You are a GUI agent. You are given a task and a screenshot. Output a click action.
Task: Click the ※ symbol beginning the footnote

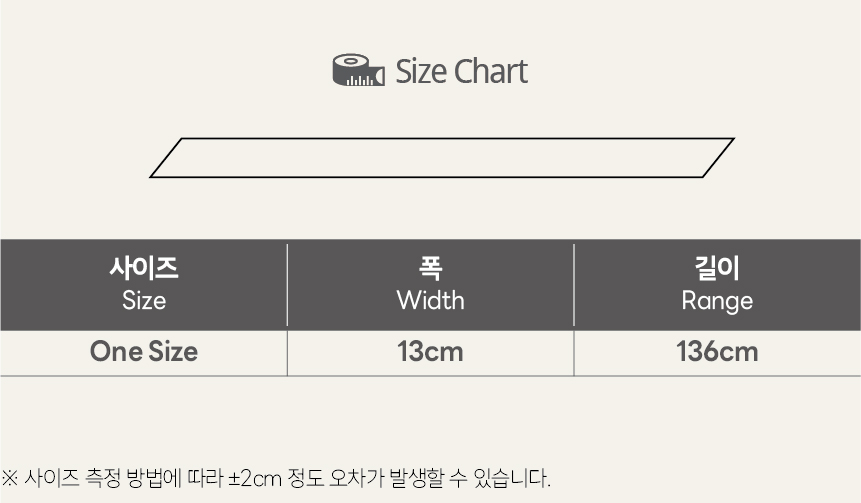pos(10,478)
